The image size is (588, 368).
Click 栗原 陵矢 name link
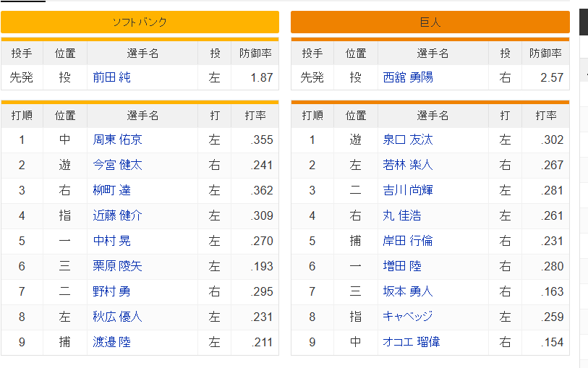coord(117,266)
